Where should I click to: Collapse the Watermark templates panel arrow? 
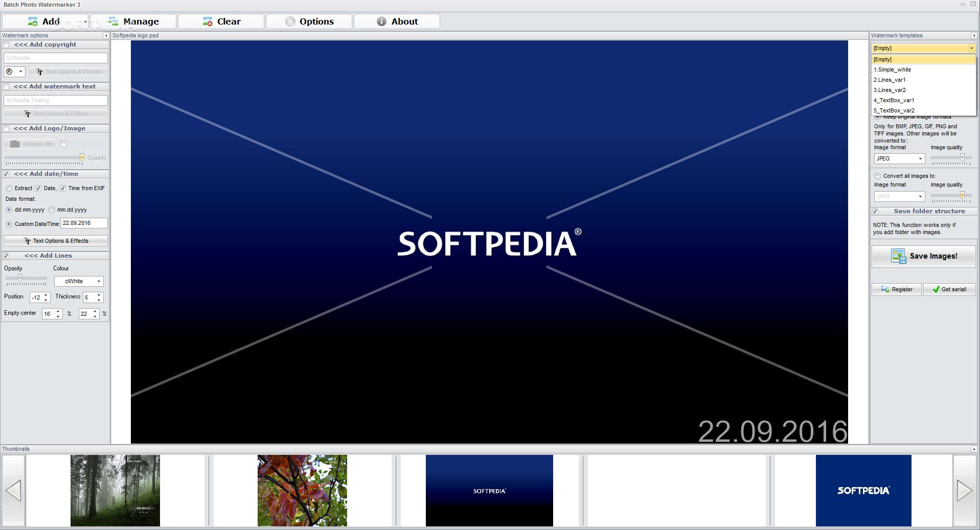[x=974, y=36]
